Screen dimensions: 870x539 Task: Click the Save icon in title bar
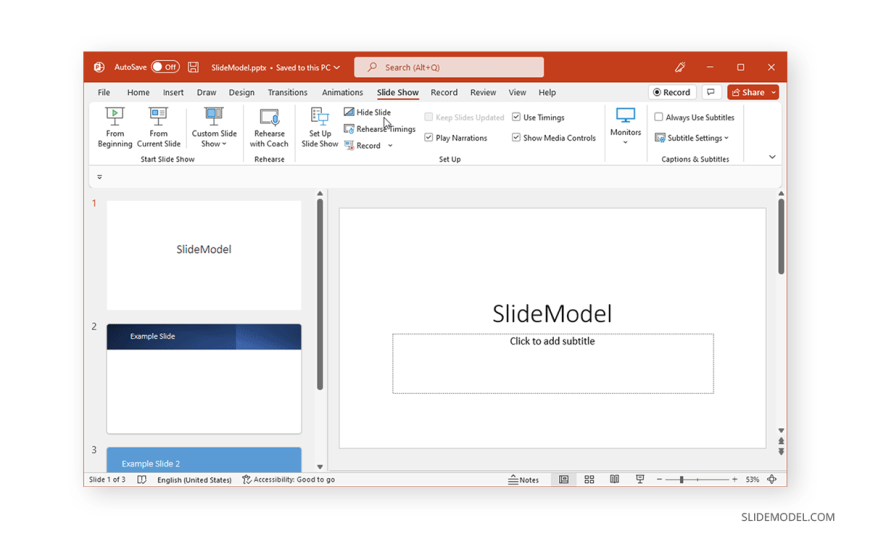click(x=193, y=67)
